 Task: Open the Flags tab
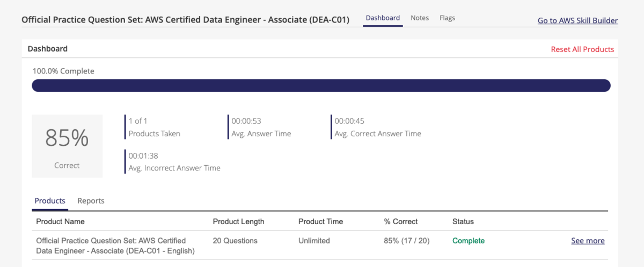click(x=447, y=18)
